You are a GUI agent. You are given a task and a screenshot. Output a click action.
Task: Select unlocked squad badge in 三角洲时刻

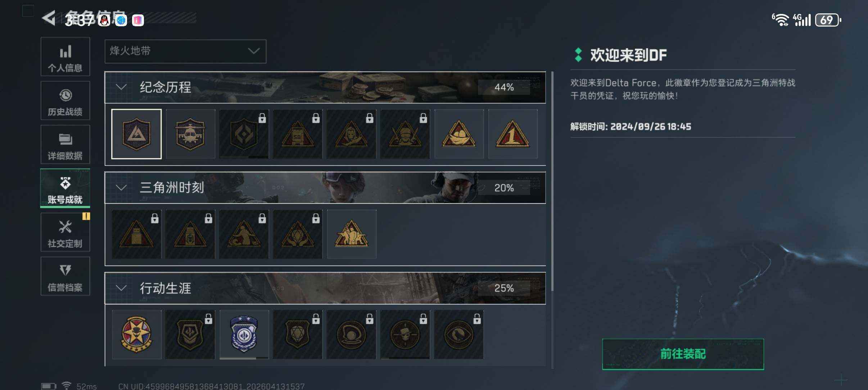click(x=352, y=234)
